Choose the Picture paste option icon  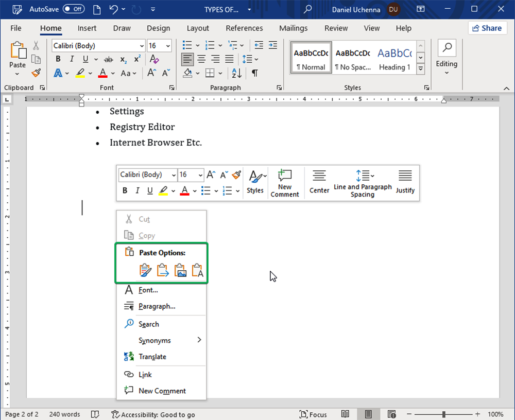[180, 271]
